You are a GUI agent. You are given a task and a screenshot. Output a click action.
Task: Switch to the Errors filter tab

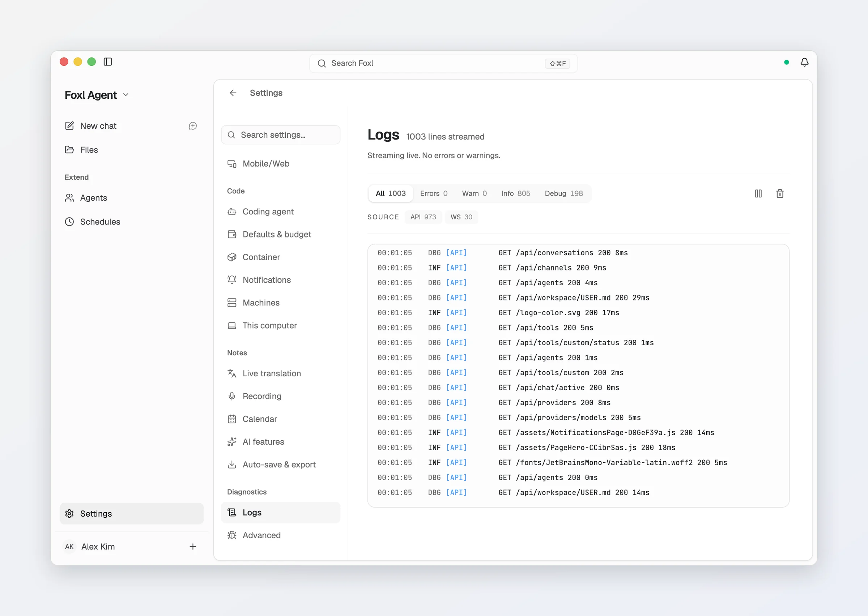click(434, 193)
